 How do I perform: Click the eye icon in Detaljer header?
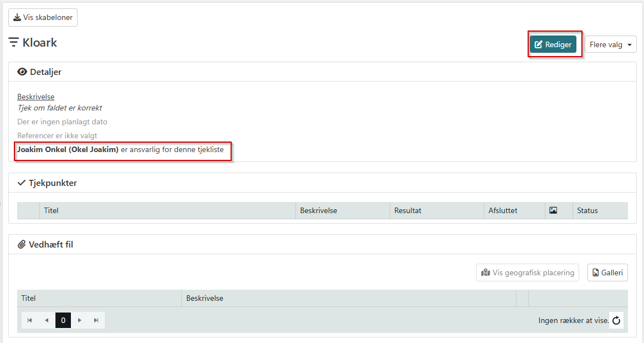point(22,72)
